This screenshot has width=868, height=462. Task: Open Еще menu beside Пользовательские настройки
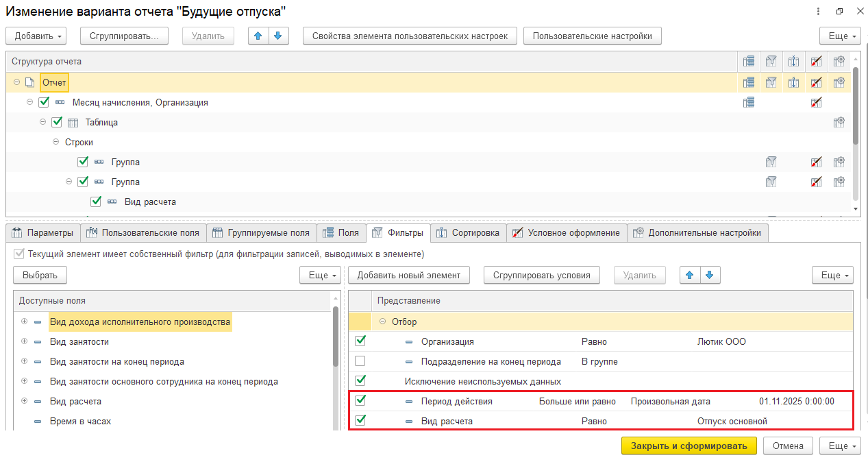[x=839, y=36]
